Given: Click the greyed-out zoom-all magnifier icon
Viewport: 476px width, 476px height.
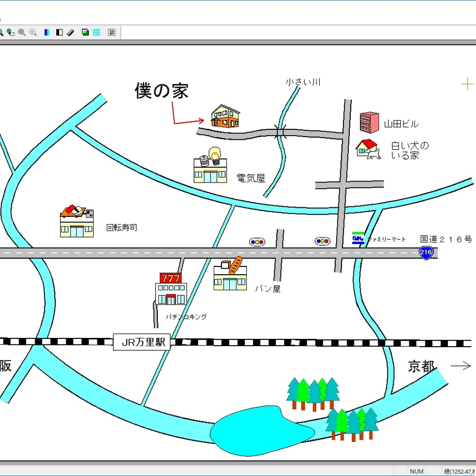Looking at the screenshot, I should tap(33, 33).
